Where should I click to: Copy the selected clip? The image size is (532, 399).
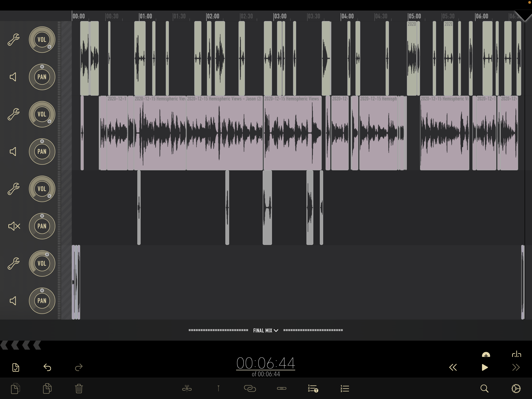pos(15,388)
